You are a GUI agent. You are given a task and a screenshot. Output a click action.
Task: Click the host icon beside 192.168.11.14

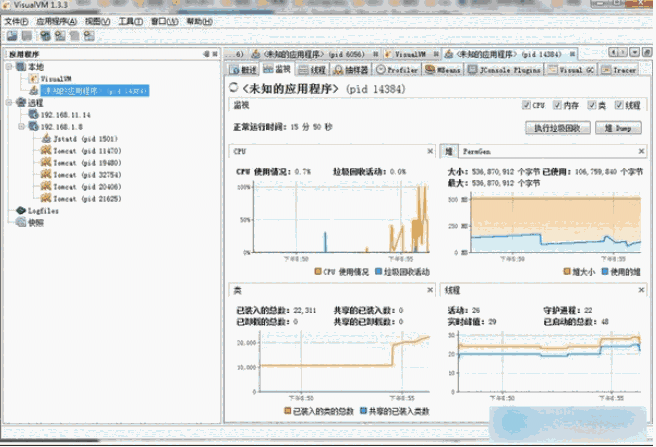click(33, 114)
